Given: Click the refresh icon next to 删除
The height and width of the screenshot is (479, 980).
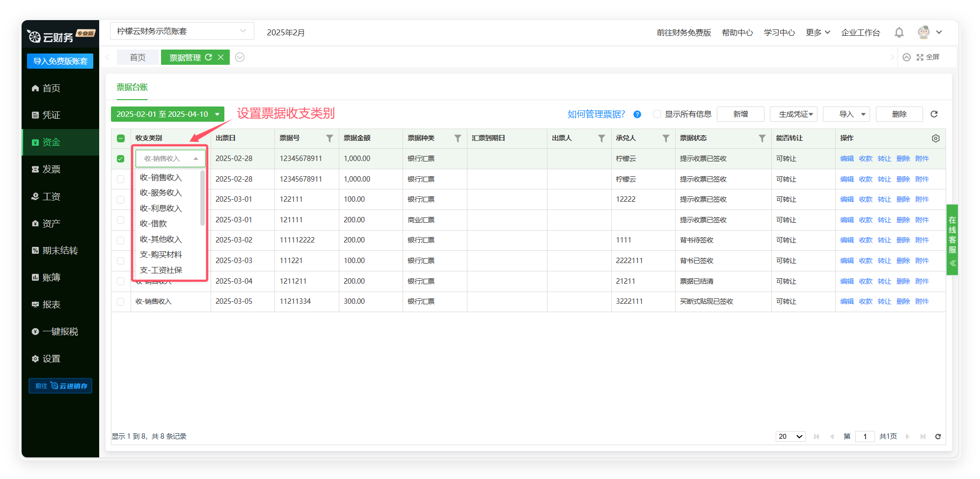Looking at the screenshot, I should (934, 114).
